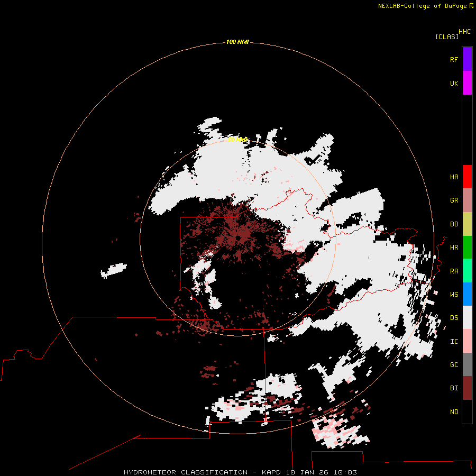Click the 50 NMI range ring label
476x476 pixels.
(237, 140)
